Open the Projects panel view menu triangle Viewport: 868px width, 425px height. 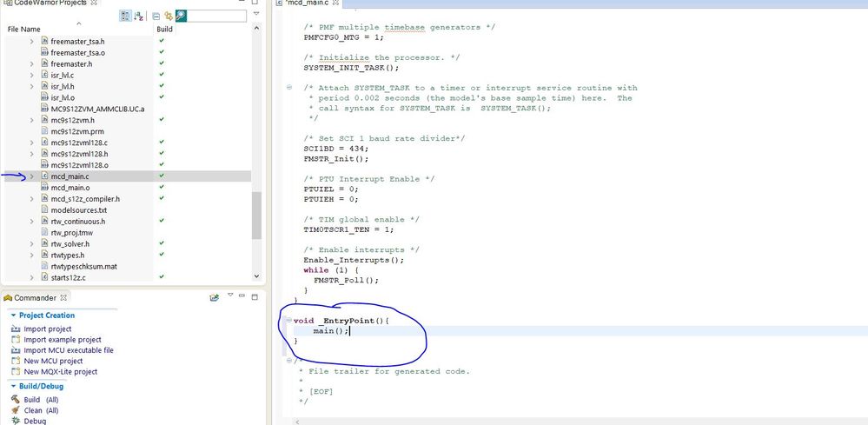coord(255,13)
